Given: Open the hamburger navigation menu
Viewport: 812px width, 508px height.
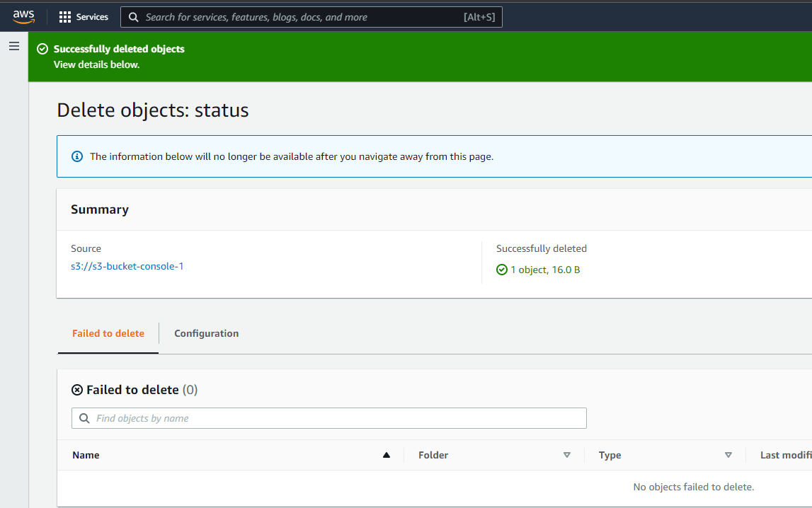Looking at the screenshot, I should click(13, 45).
